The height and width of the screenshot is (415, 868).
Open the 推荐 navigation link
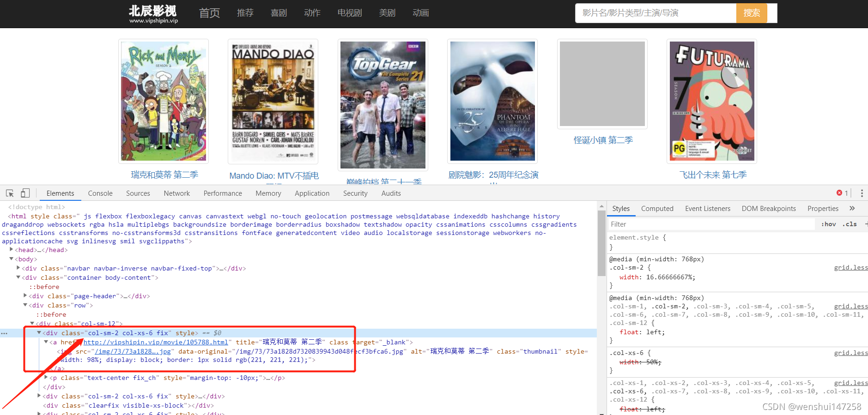245,13
